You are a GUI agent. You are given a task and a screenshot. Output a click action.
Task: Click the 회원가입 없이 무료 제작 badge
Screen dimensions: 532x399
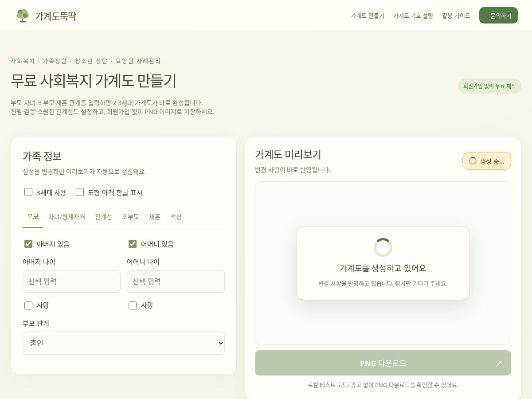pyautogui.click(x=489, y=86)
